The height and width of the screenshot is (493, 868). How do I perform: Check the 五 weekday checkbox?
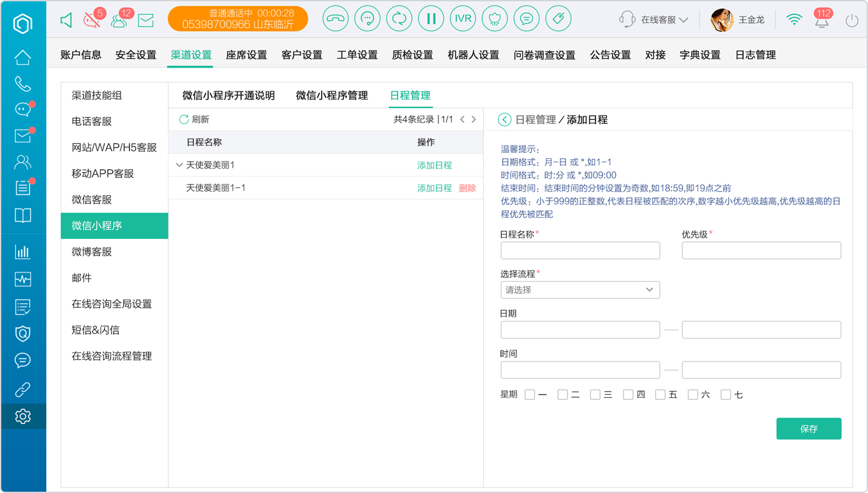pos(661,395)
